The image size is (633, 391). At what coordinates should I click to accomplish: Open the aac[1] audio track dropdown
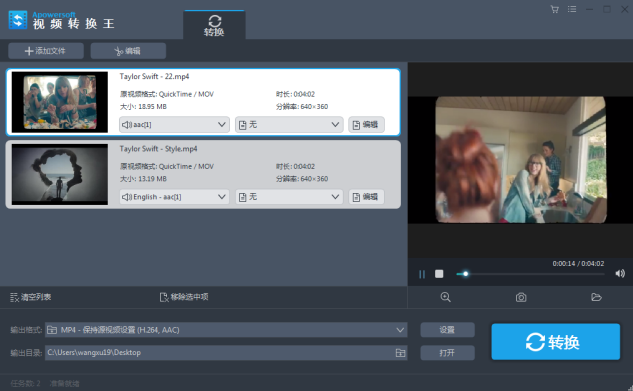(x=174, y=125)
